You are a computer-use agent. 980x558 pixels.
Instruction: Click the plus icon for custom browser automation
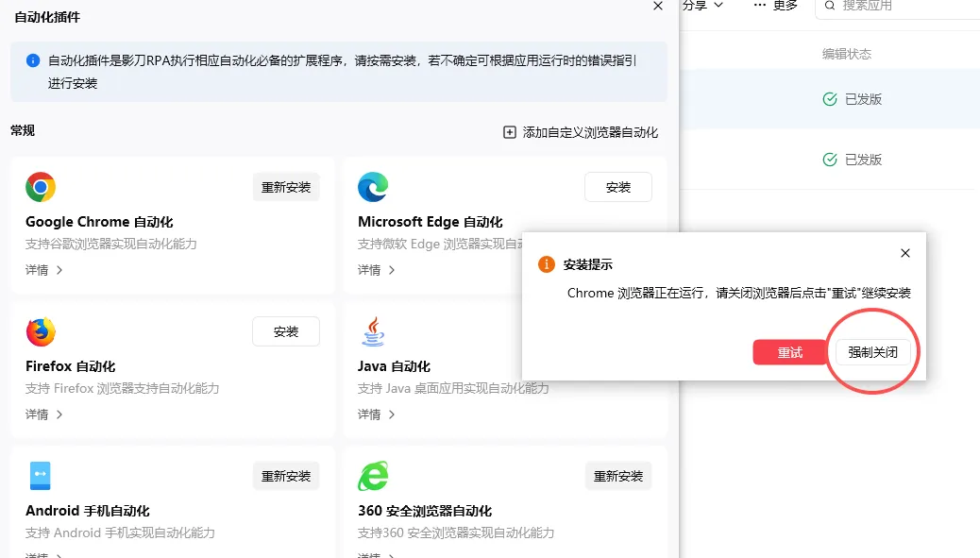(x=510, y=132)
